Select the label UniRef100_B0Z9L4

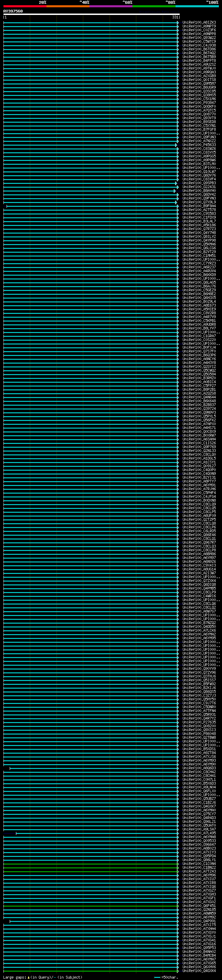pyautogui.click(x=199, y=302)
